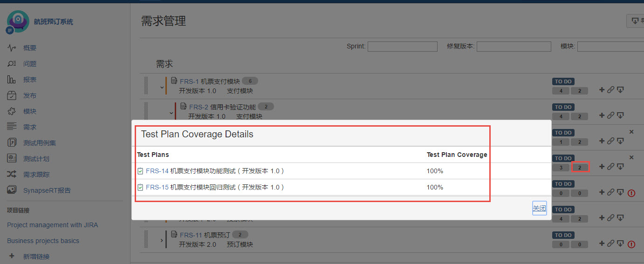Click the requirement type icon of FRS-11
The image size is (644, 264).
(174, 234)
